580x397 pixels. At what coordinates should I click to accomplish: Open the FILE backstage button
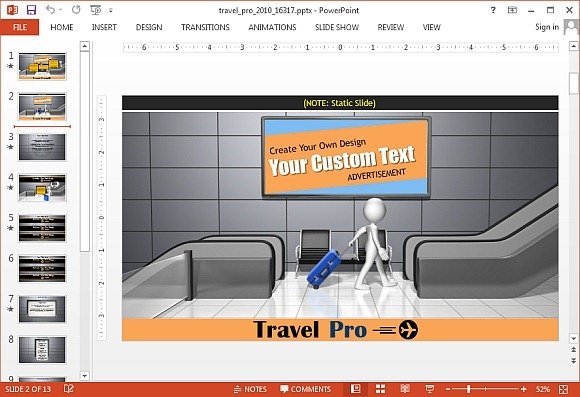tap(20, 27)
